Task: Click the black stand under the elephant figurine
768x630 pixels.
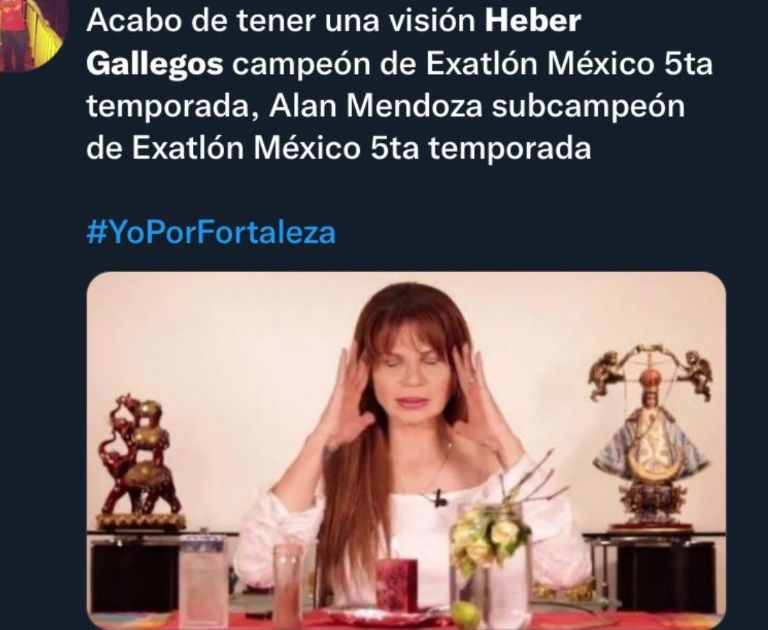Action: click(135, 574)
